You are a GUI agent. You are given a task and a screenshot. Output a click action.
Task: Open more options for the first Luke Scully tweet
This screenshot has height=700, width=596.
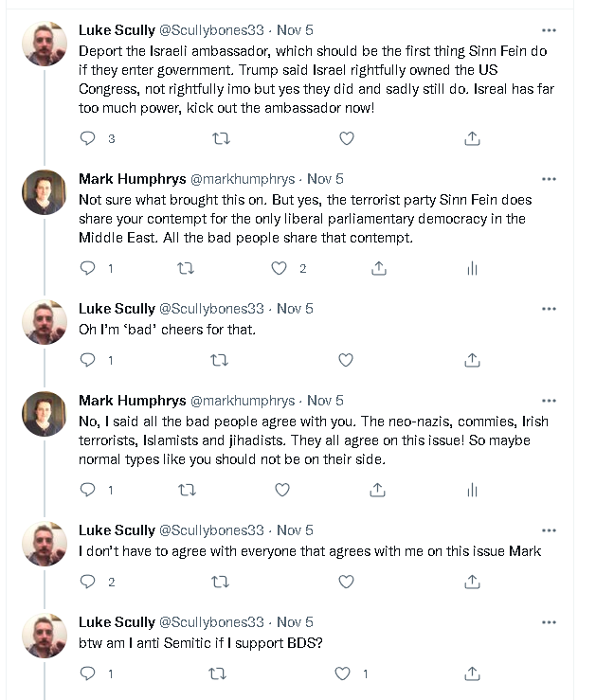549,30
